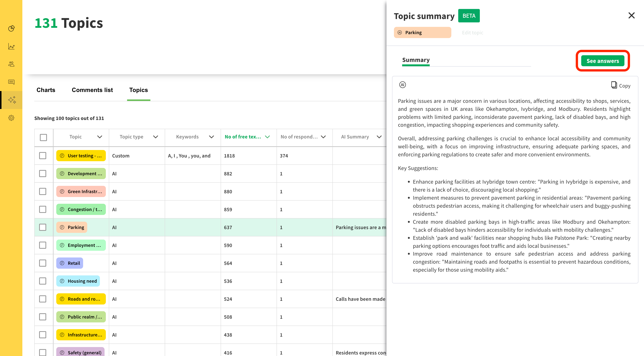Screen dimensions: 644x356
Task: Click the See answers button
Action: tap(602, 61)
